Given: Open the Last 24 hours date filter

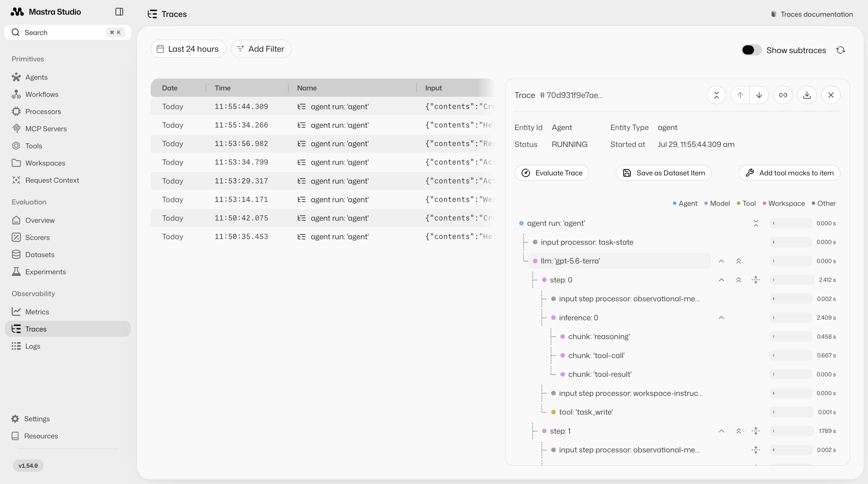Looking at the screenshot, I should point(188,49).
